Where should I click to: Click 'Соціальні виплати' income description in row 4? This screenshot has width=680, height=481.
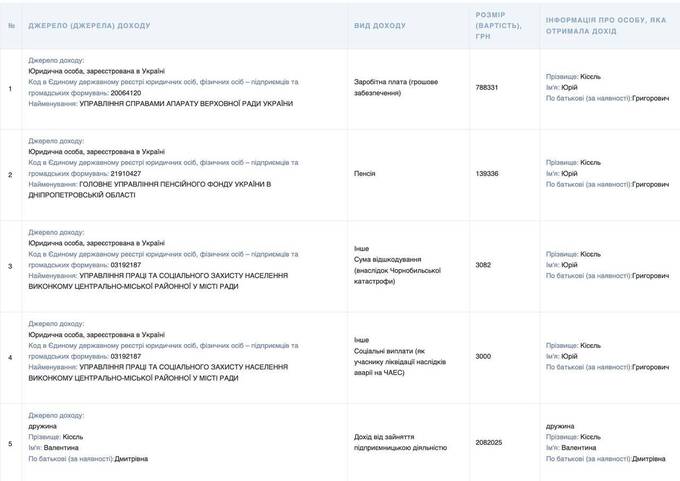(400, 362)
